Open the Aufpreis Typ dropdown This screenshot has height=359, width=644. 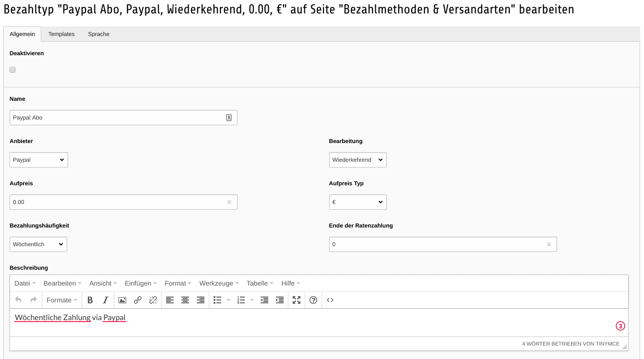[358, 202]
